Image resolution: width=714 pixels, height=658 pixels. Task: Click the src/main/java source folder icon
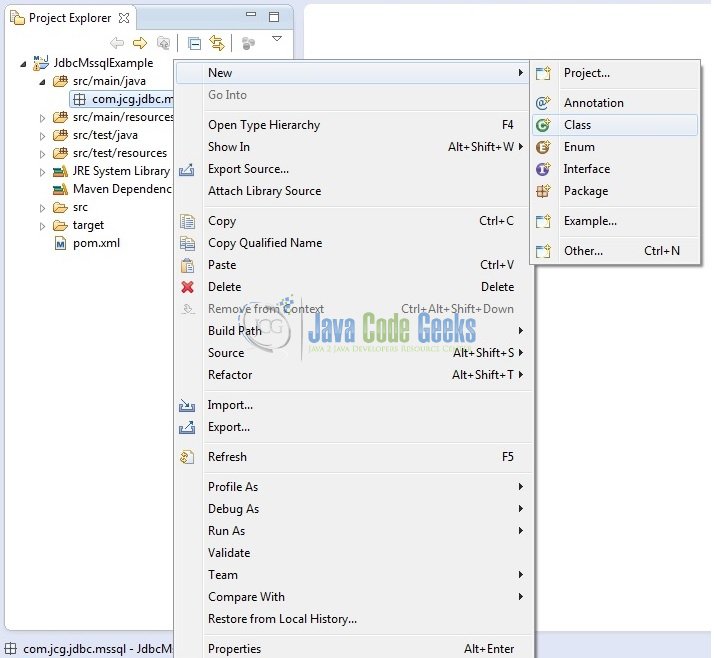(x=60, y=81)
